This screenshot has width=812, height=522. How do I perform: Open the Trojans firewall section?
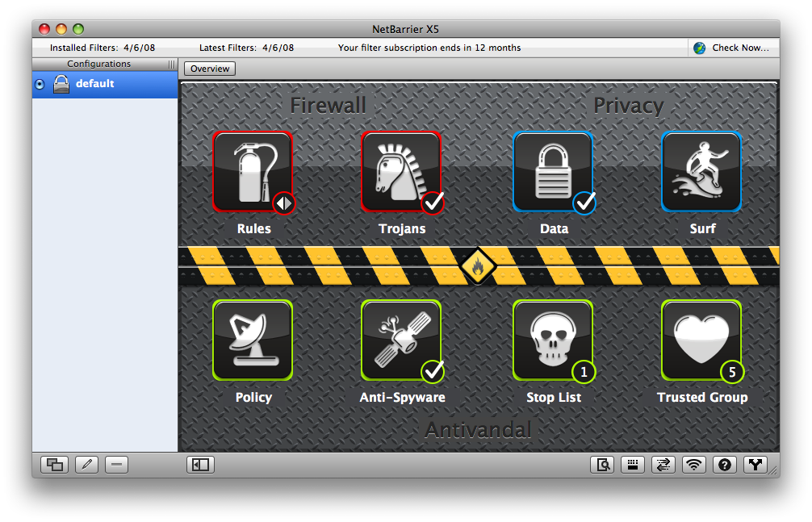click(401, 171)
